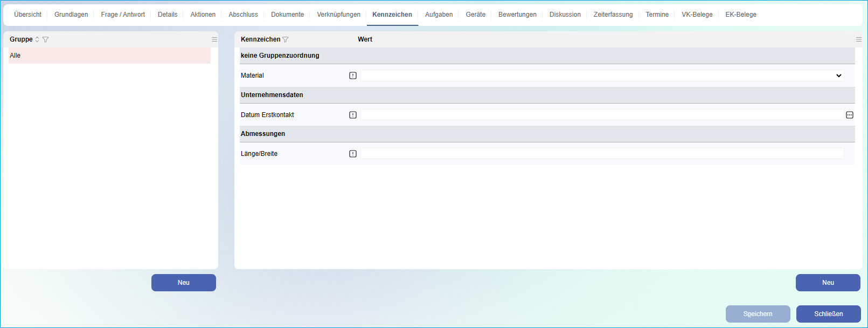Click Neu button below the Kennzeichen panel
The image size is (868, 328).
(828, 283)
